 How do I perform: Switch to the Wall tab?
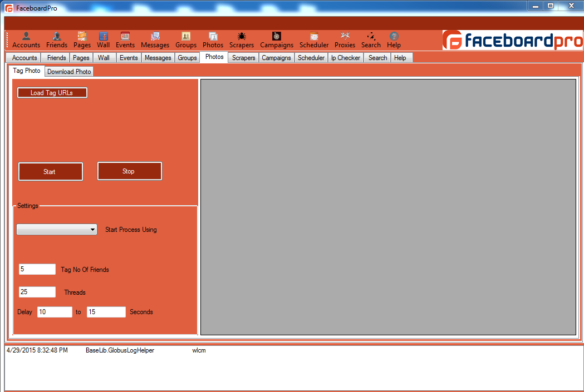(x=104, y=58)
